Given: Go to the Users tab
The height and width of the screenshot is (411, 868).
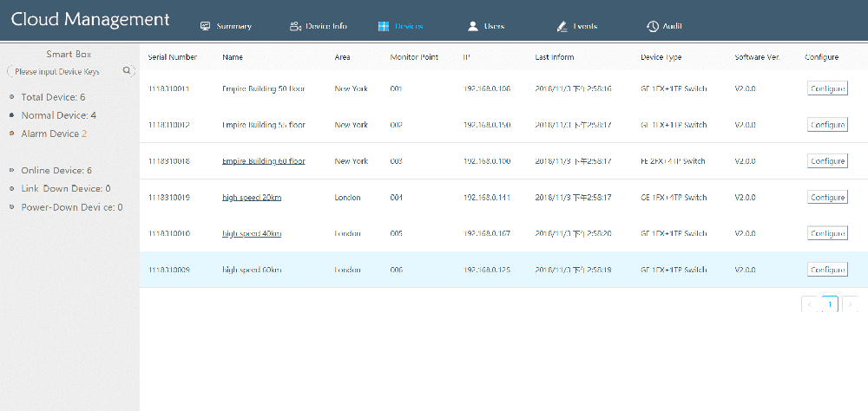Looking at the screenshot, I should pyautogui.click(x=486, y=26).
